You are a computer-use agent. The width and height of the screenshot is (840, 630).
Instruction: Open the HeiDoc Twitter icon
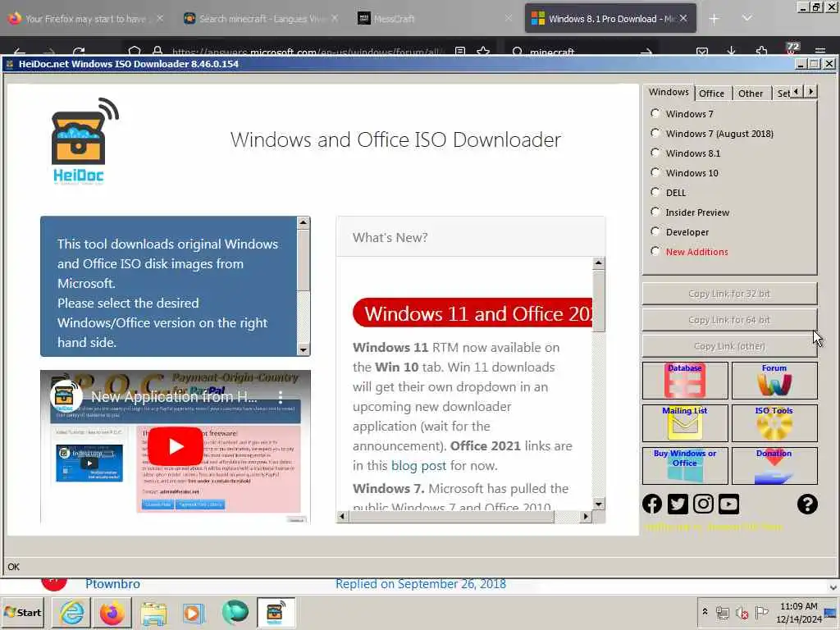click(678, 504)
